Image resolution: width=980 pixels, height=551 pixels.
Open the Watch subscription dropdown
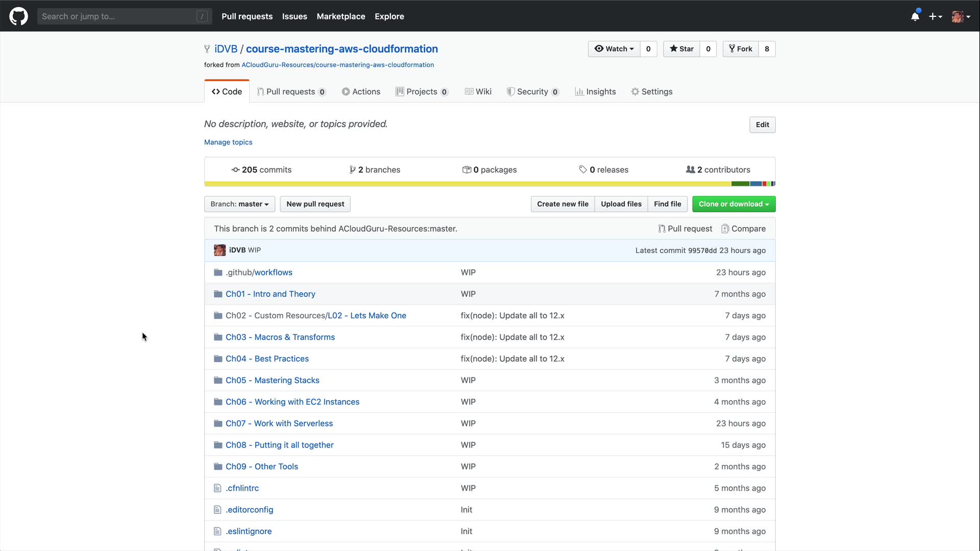click(614, 49)
